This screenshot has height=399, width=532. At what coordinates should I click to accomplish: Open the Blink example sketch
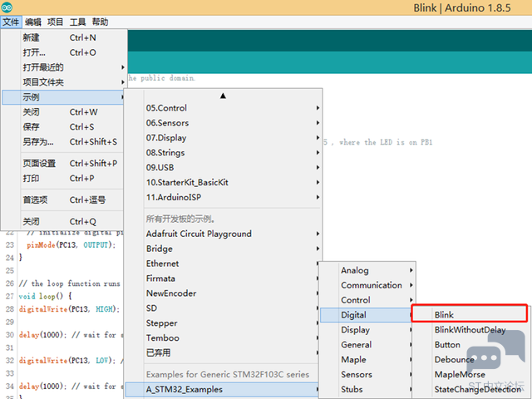pyautogui.click(x=470, y=315)
